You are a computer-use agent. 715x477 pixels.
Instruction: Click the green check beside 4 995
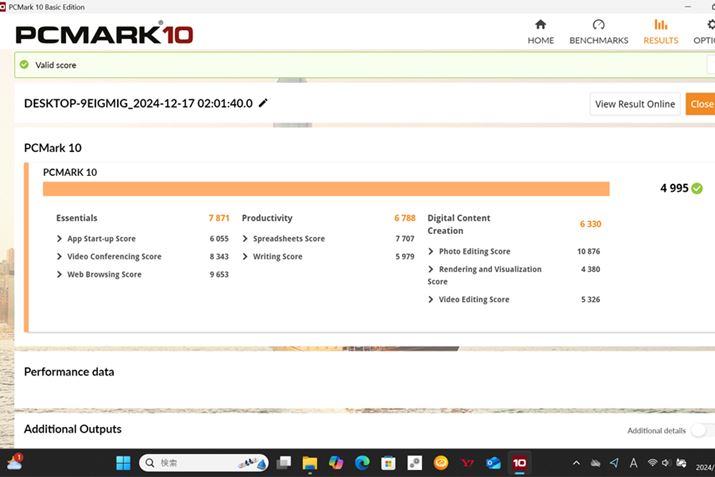click(697, 188)
